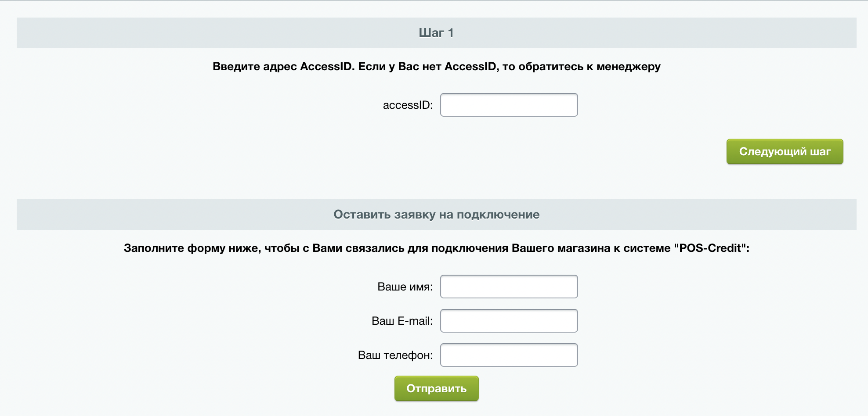Click the Ваш телефон: label text

click(395, 355)
